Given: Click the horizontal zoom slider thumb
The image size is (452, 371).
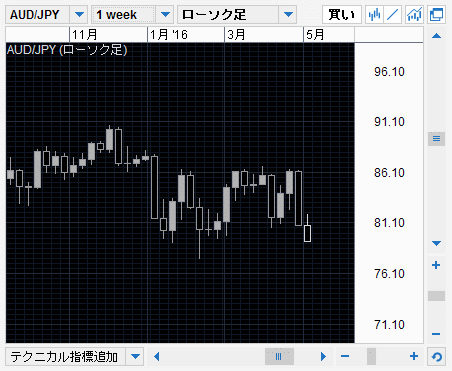Looking at the screenshot, I should click(371, 357).
